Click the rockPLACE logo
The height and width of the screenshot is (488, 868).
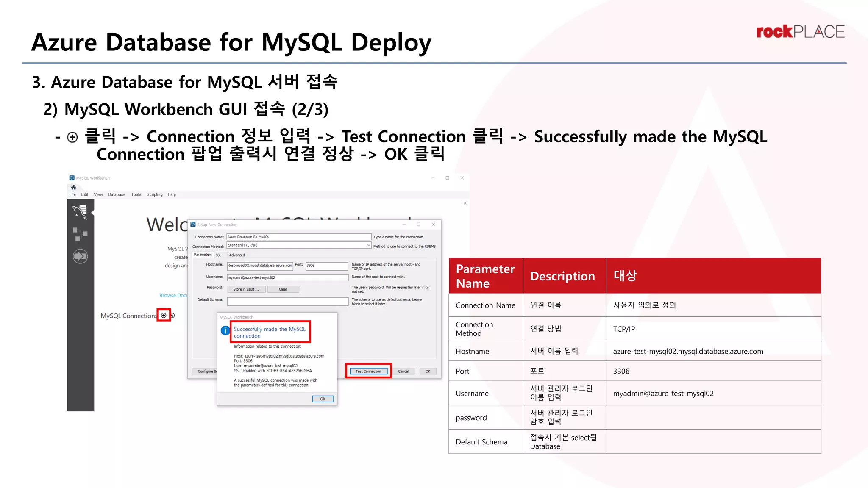tap(800, 32)
